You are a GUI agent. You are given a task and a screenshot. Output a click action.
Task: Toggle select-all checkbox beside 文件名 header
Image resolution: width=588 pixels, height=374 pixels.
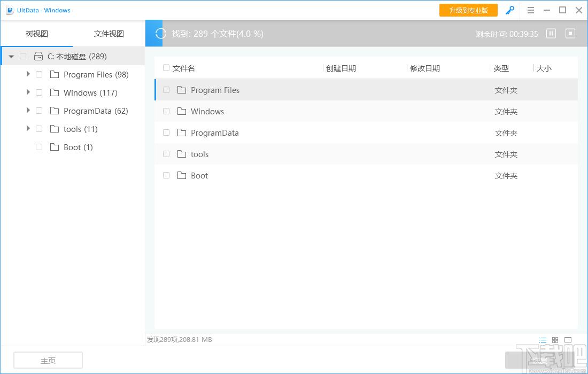166,68
